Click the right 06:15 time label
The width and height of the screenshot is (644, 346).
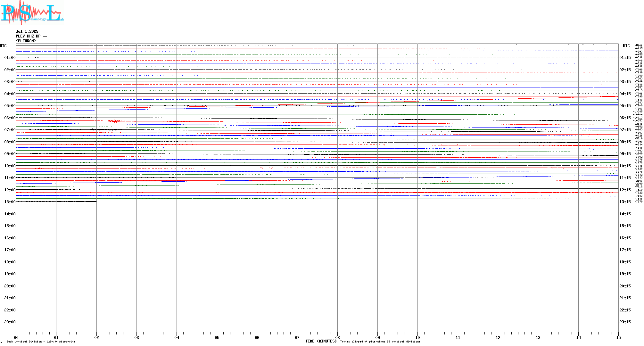[x=625, y=118]
